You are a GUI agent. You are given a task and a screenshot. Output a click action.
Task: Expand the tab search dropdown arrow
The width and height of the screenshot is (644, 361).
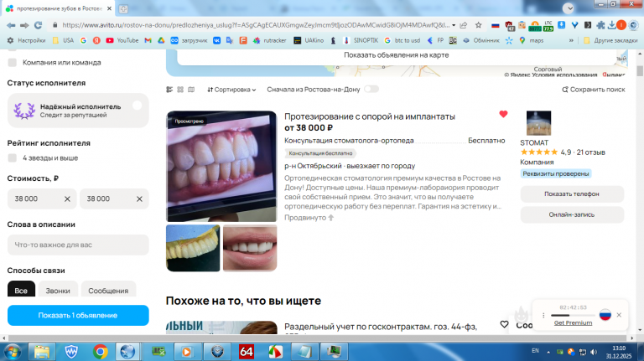(x=569, y=8)
